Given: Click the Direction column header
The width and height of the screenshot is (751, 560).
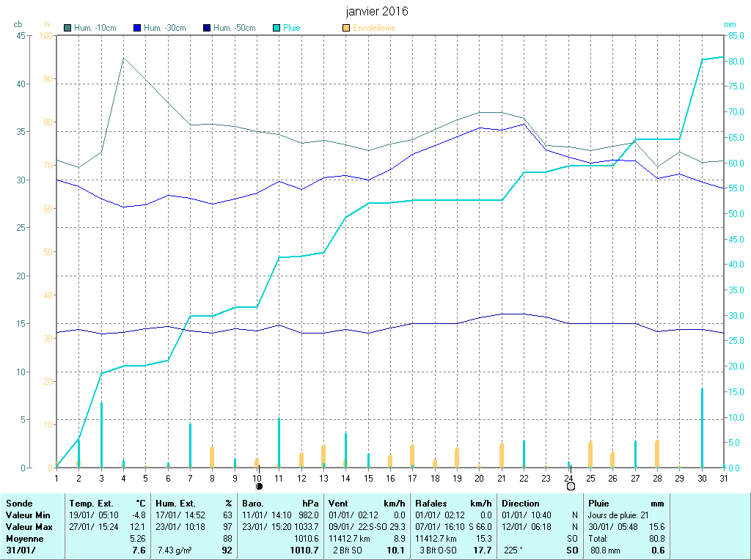Looking at the screenshot, I should pyautogui.click(x=521, y=504).
